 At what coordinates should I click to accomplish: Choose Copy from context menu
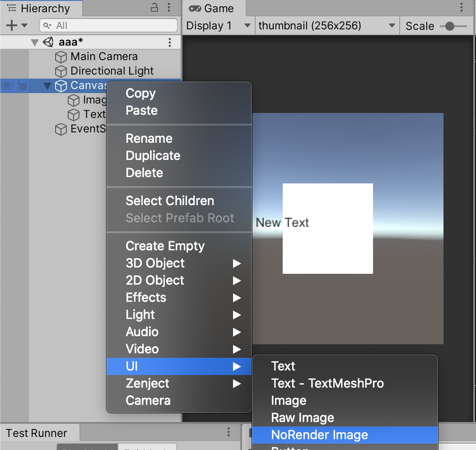[x=179, y=93]
